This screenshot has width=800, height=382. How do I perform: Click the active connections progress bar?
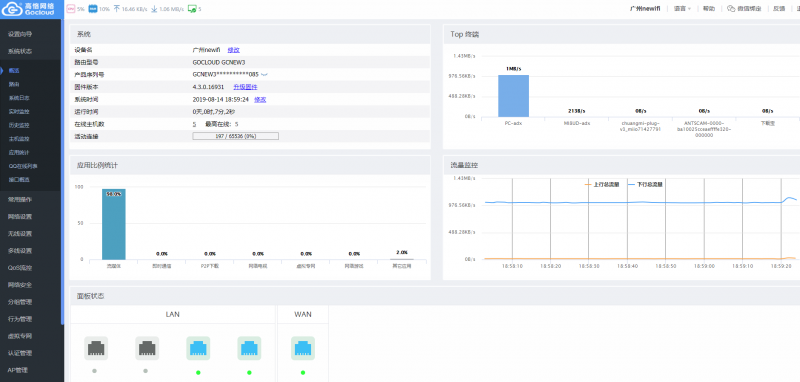235,136
